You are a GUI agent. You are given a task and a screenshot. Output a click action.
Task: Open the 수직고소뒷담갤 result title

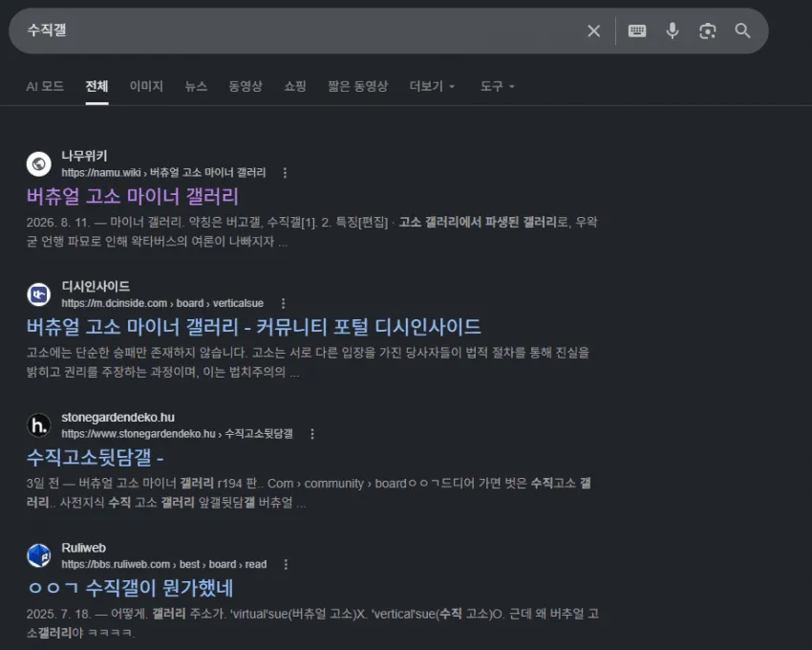coord(95,458)
